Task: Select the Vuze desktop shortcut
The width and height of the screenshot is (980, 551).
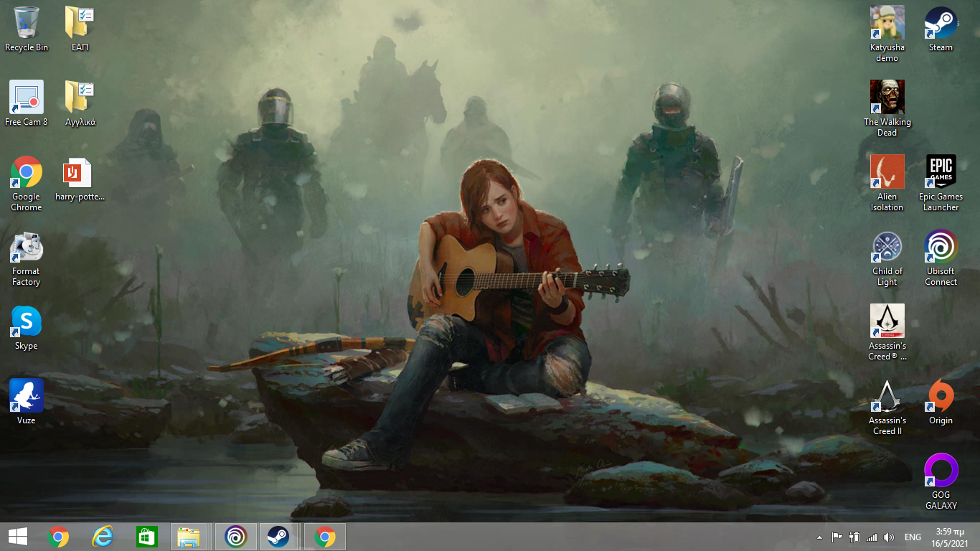Action: pyautogui.click(x=27, y=402)
